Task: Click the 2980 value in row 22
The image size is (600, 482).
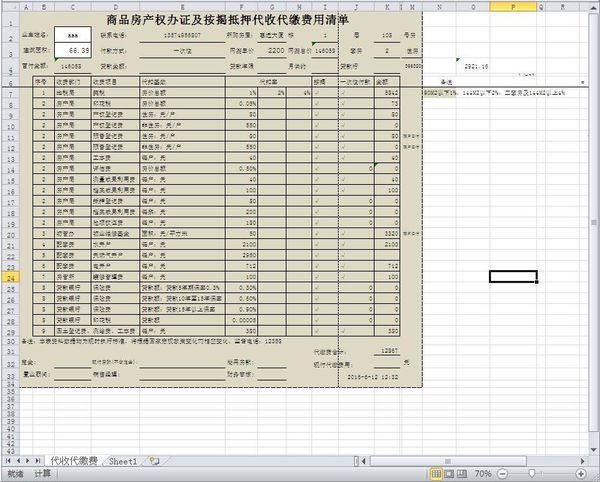Action: click(x=241, y=255)
